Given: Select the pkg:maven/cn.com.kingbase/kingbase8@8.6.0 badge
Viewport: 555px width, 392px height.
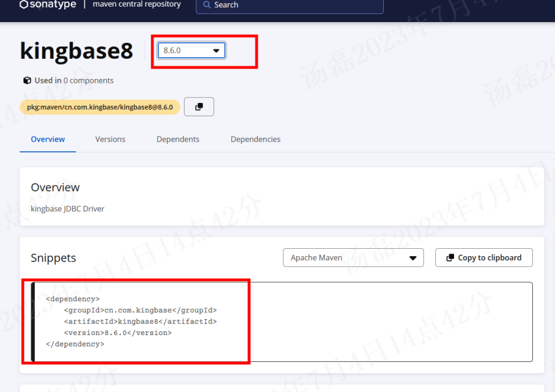Looking at the screenshot, I should tap(100, 107).
